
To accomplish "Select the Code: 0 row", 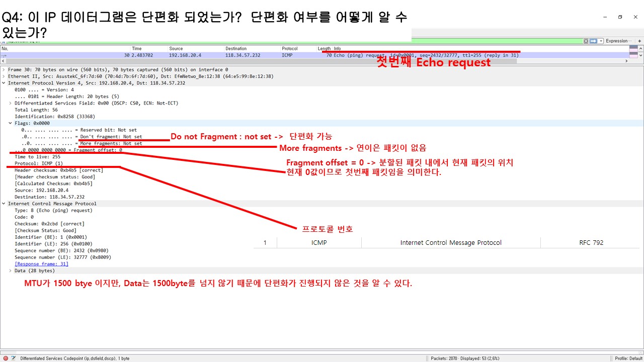I will (24, 217).
